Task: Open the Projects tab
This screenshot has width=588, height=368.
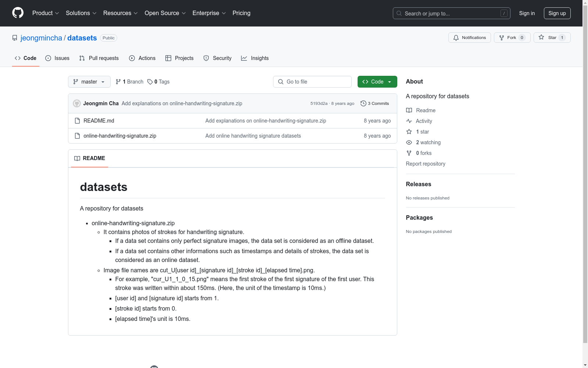Action: [x=179, y=58]
